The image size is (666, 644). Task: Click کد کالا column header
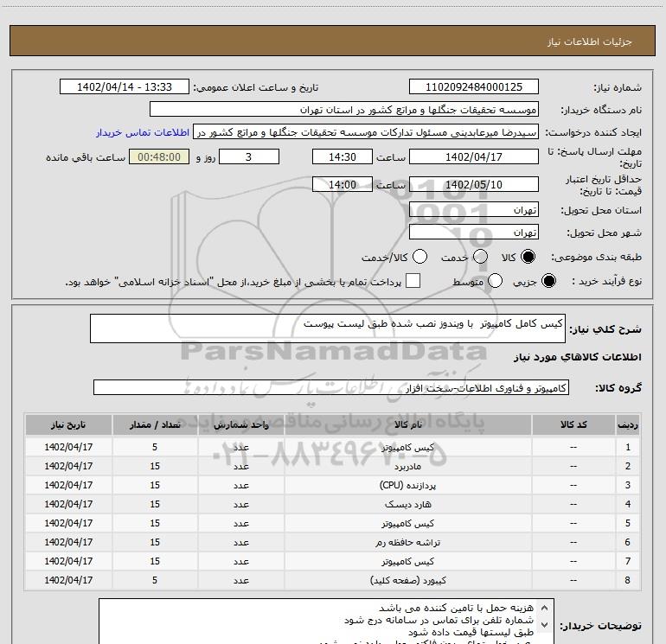(573, 425)
